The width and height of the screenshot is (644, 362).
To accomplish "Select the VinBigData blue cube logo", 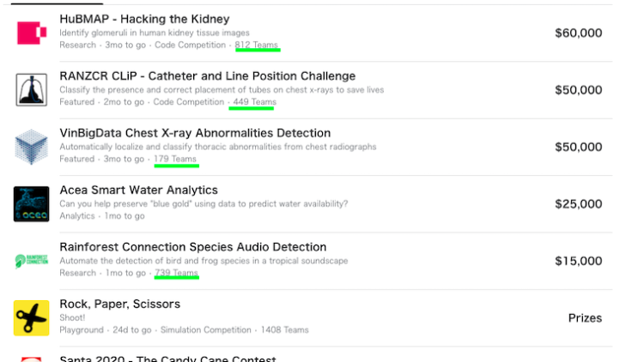I will [x=32, y=147].
